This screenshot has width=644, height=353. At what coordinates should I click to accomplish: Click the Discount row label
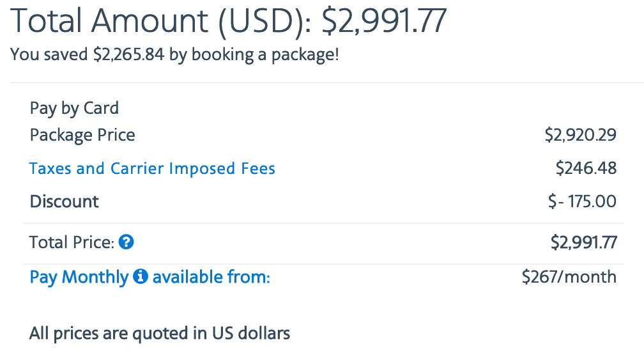click(x=64, y=202)
